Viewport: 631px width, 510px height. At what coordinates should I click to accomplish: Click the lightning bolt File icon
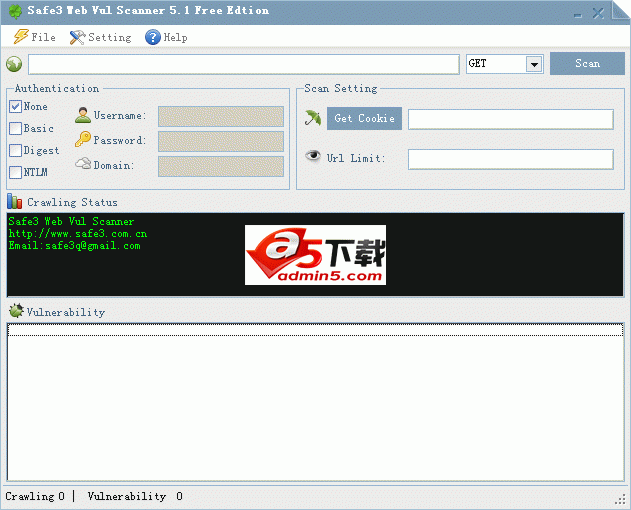point(21,37)
